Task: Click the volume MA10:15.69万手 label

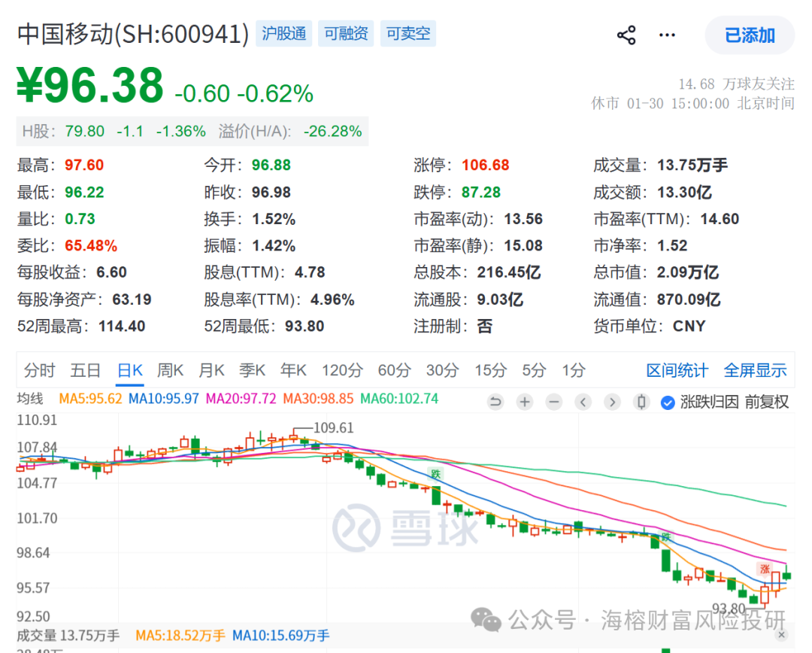Action: tap(280, 636)
